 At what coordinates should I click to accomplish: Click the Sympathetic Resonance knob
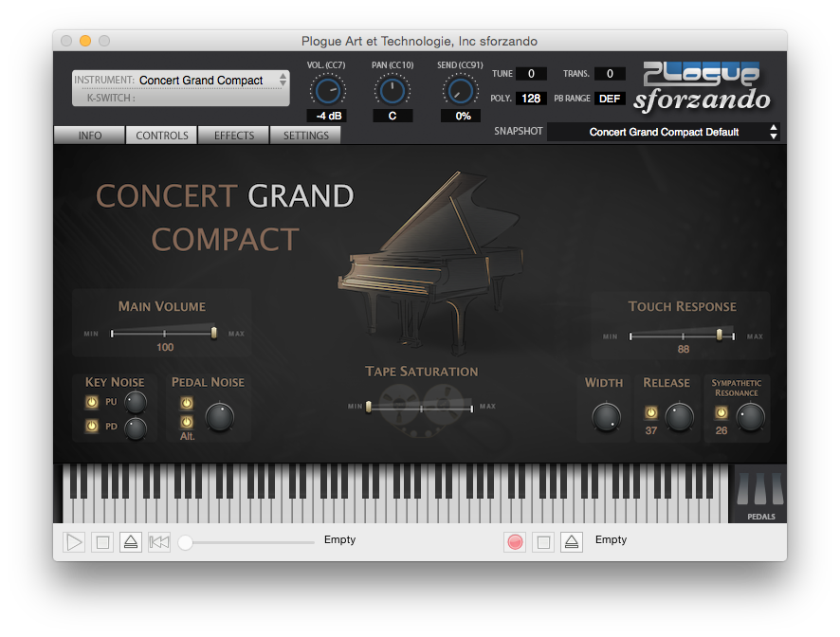[751, 417]
